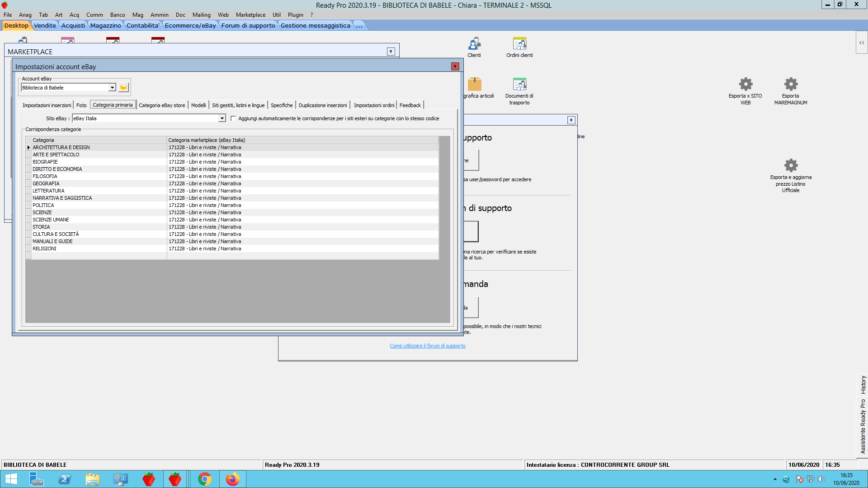The width and height of the screenshot is (868, 488).
Task: Open the control panel taskbar icon
Action: click(x=121, y=479)
